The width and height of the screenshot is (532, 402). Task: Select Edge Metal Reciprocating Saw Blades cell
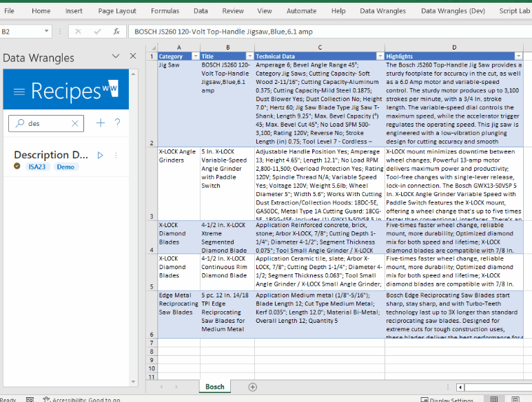178,314
